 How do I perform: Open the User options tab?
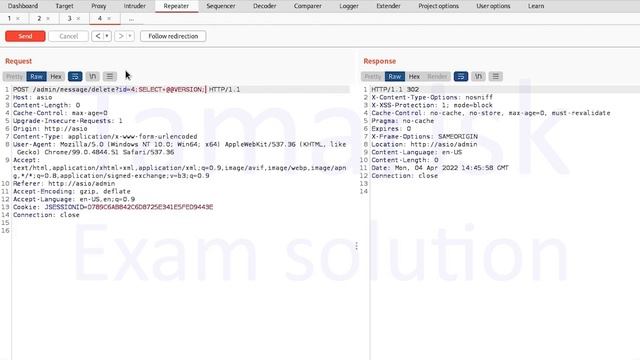(x=493, y=6)
